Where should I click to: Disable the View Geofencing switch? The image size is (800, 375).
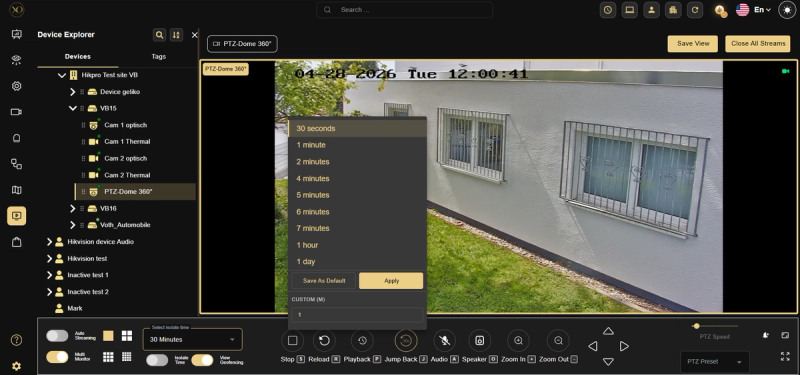(203, 360)
